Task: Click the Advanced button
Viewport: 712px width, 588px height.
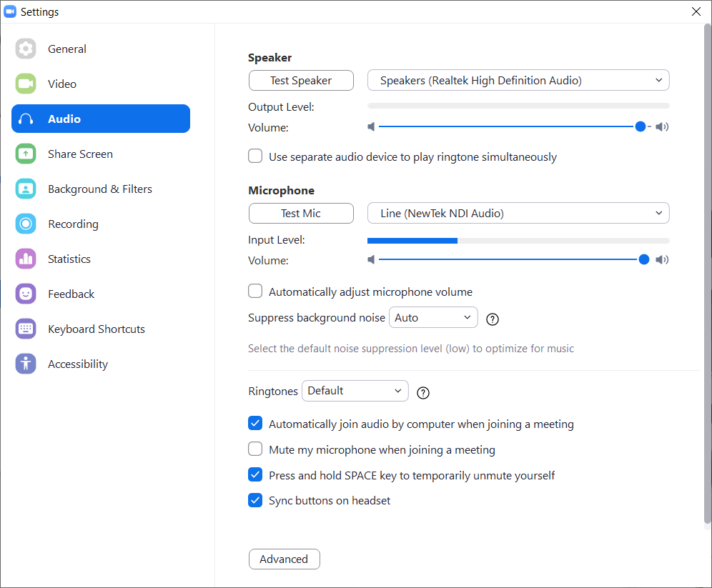Action: pos(284,559)
